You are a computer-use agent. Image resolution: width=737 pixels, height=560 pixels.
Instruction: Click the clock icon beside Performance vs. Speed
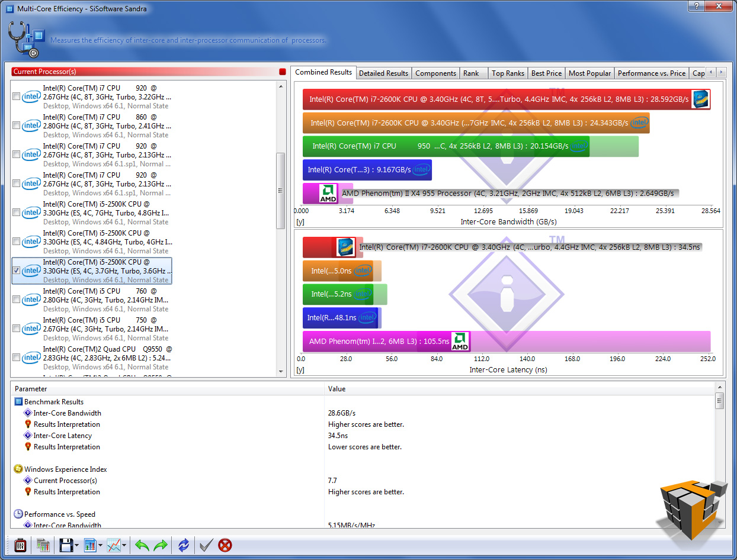point(18,514)
